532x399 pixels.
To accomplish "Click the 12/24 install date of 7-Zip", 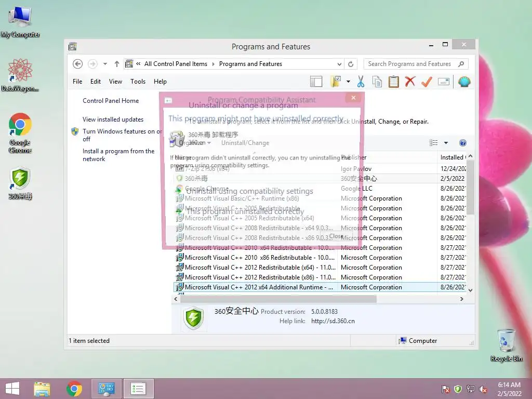I will click(453, 169).
